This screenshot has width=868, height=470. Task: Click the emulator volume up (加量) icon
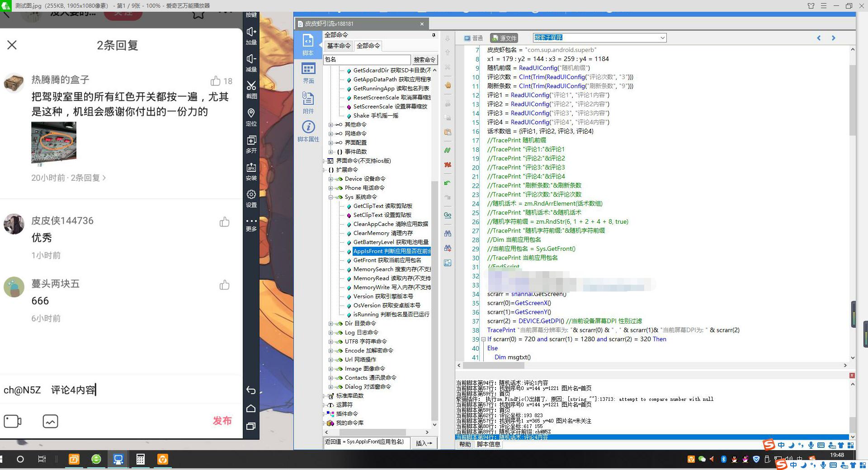pos(251,32)
